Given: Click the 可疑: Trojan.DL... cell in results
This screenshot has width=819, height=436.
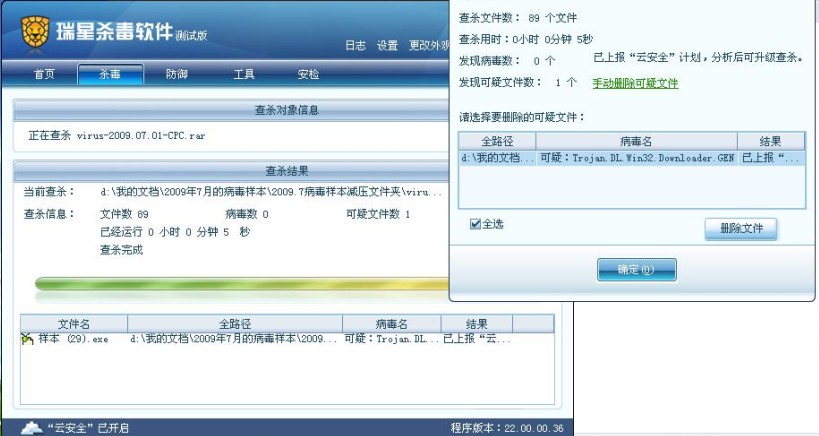Looking at the screenshot, I should coord(392,339).
